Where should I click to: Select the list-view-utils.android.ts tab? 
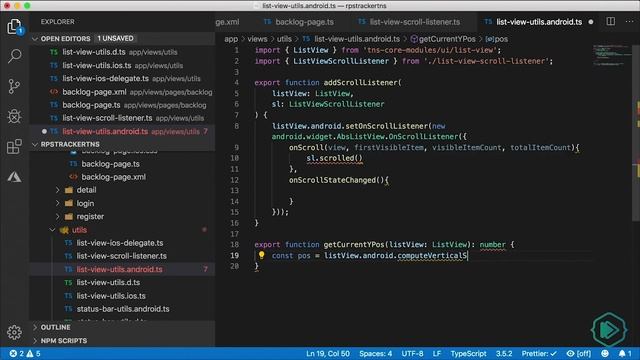539,22
